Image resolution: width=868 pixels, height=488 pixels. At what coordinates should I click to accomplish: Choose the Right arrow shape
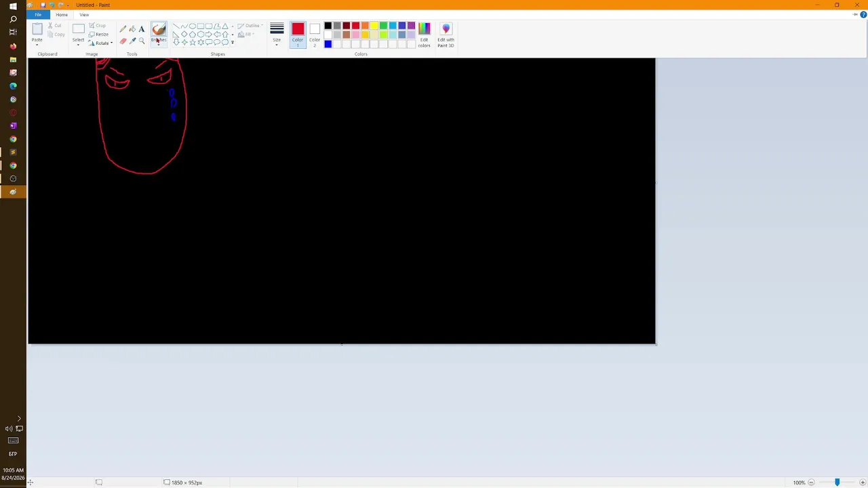point(208,35)
